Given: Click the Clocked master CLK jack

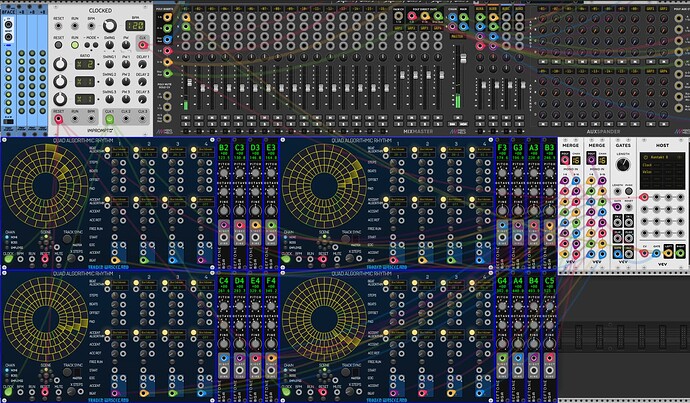Looking at the screenshot, I should coord(142,45).
